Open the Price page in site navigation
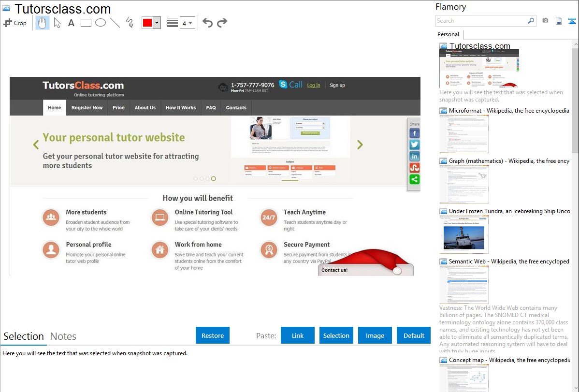Viewport: 579px width, 392px height. click(x=118, y=108)
